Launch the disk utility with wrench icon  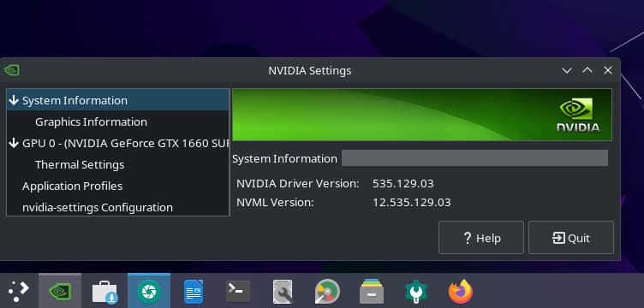[283, 292]
